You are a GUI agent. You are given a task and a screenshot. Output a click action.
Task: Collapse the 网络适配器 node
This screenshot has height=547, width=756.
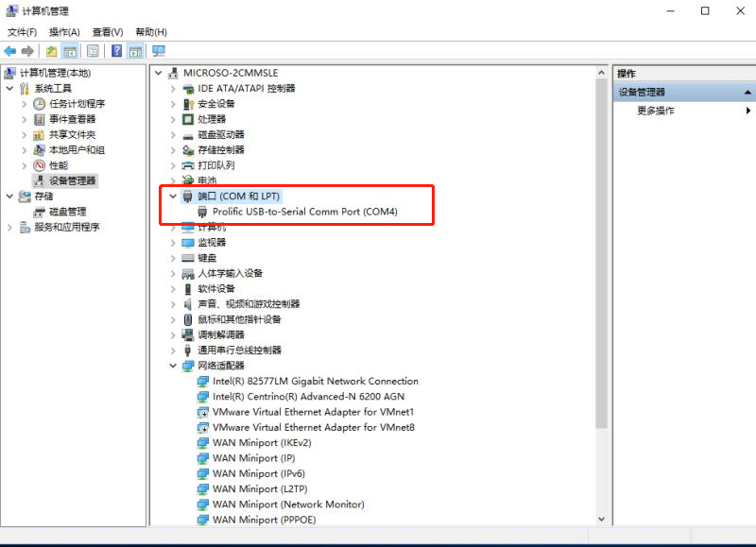(x=173, y=366)
